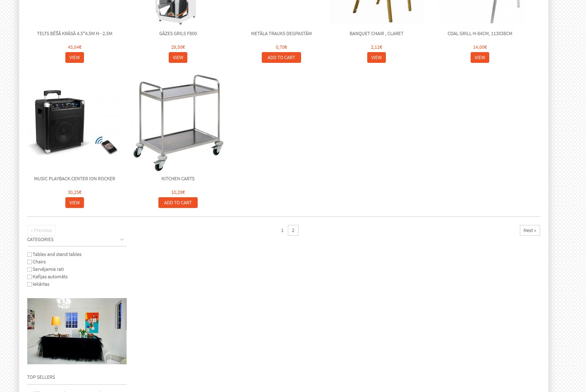The image size is (586, 392).
Task: Add Metāla trauks degpastām to cart
Action: pyautogui.click(x=281, y=57)
